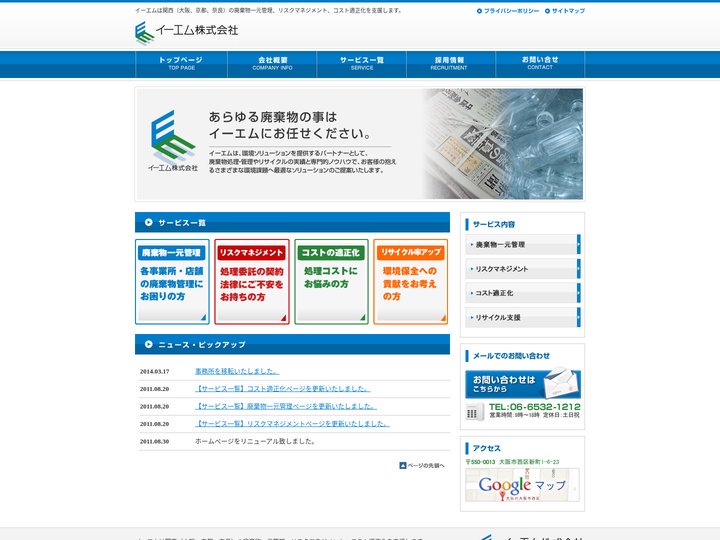Click the telephone icon beside TEL number
The image size is (720, 540).
click(x=475, y=411)
